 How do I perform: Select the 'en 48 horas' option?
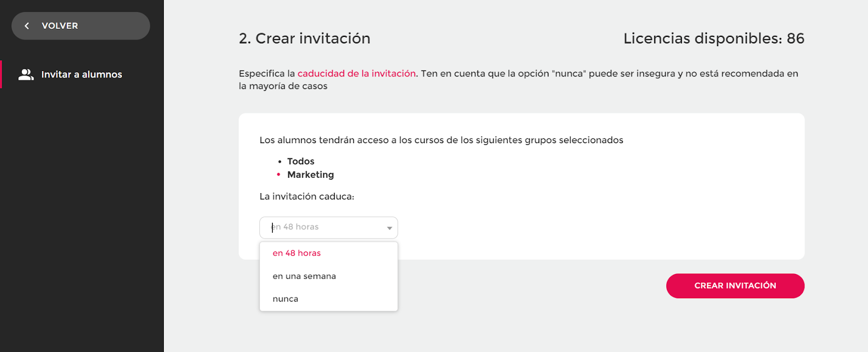pyautogui.click(x=297, y=253)
